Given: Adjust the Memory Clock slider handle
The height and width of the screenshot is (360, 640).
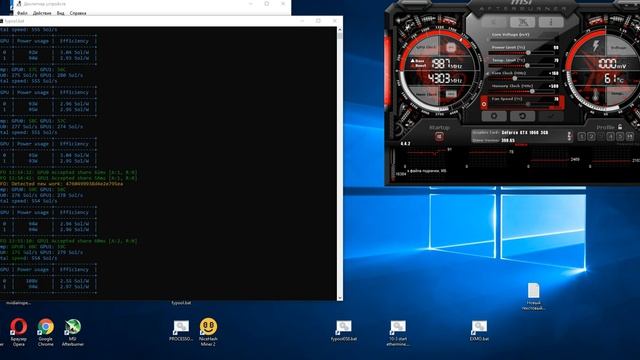Looking at the screenshot, I should pyautogui.click(x=532, y=91).
